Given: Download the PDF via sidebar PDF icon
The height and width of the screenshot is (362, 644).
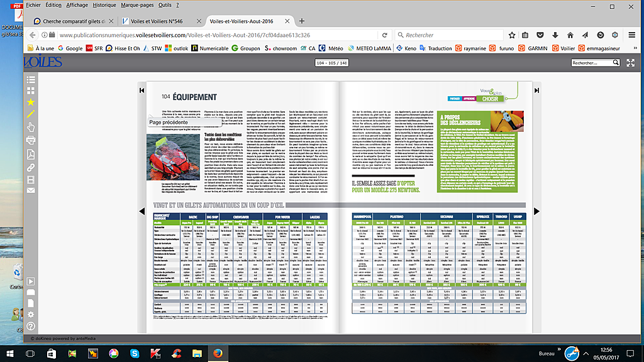Looking at the screenshot, I should pyautogui.click(x=31, y=155).
